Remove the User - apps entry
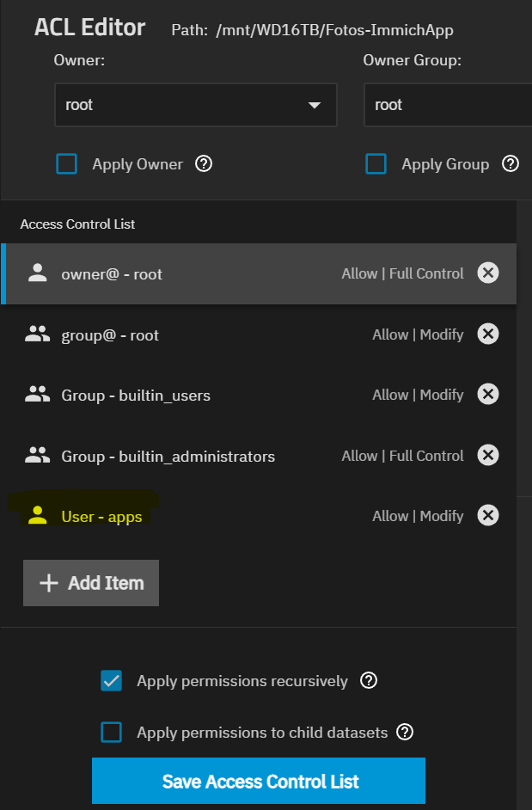 (x=487, y=516)
